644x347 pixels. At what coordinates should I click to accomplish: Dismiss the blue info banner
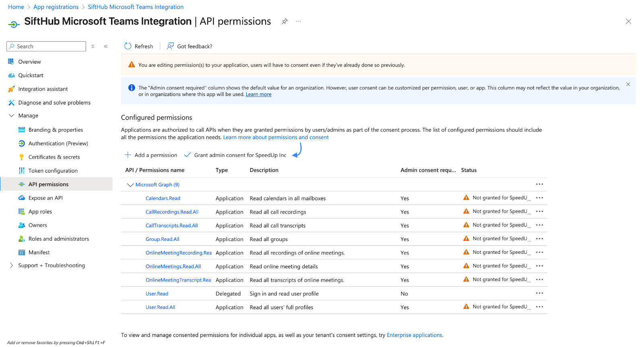(628, 84)
